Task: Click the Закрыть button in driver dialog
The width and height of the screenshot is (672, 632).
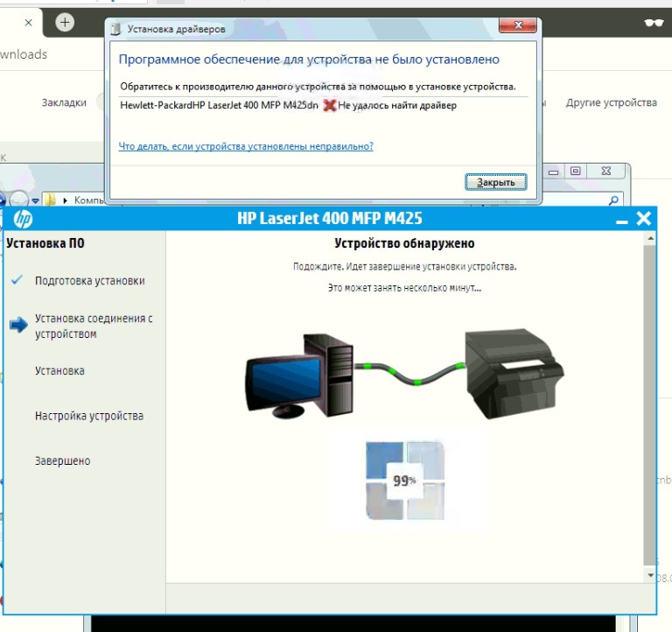Action: pos(496,182)
